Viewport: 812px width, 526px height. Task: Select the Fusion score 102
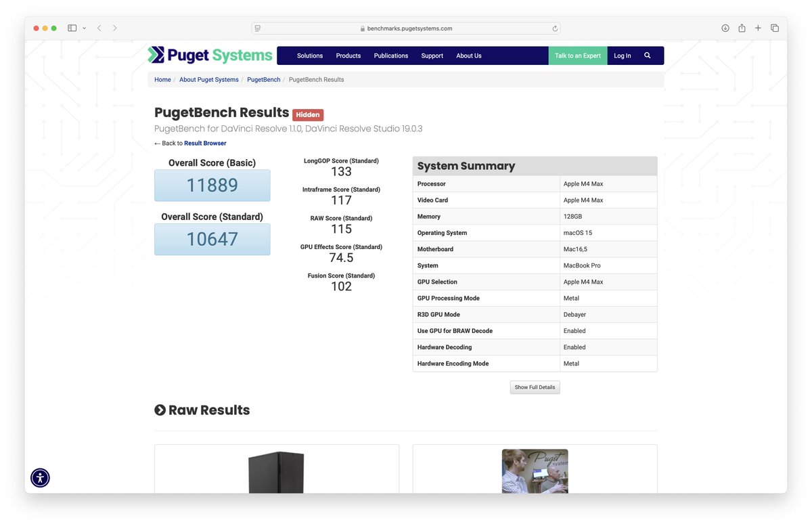[342, 286]
